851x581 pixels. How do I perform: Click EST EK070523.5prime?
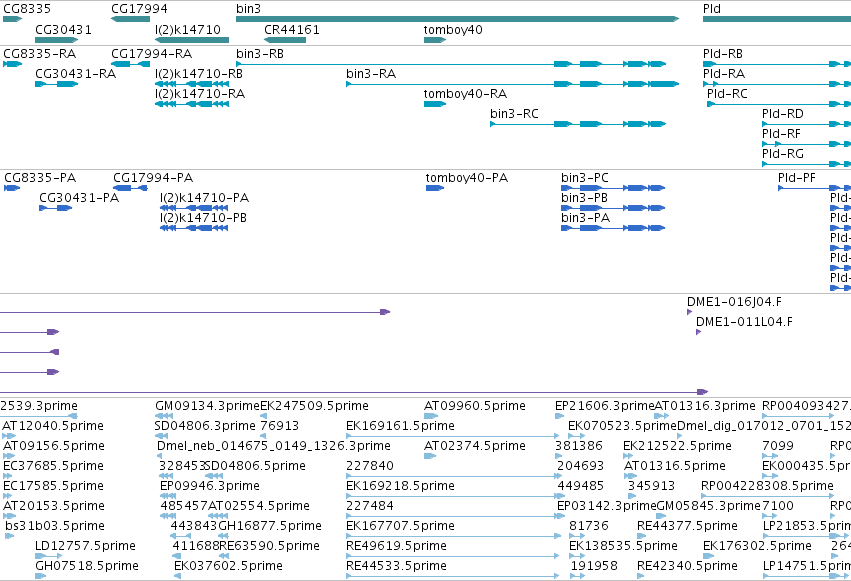point(623,426)
